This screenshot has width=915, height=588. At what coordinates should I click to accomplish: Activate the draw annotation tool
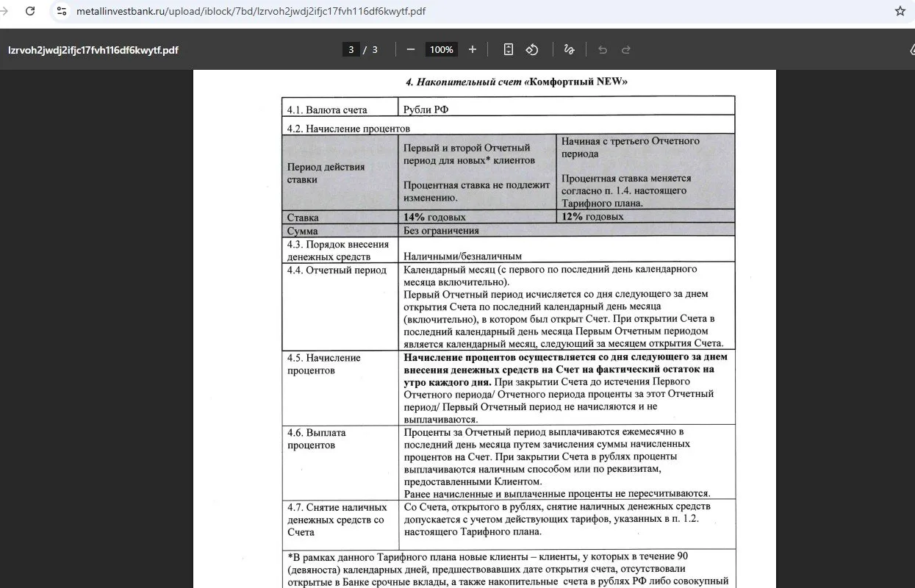(569, 49)
